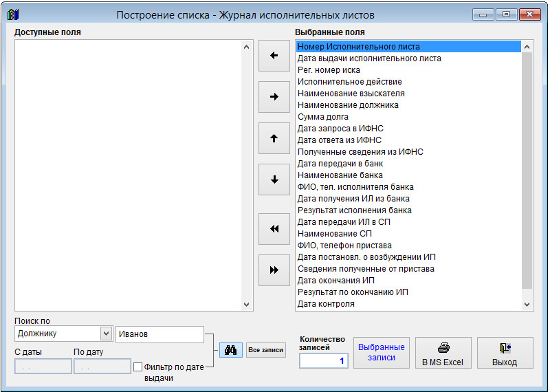
Task: Select the Дата запроса в ИФНС field
Action: (408, 129)
